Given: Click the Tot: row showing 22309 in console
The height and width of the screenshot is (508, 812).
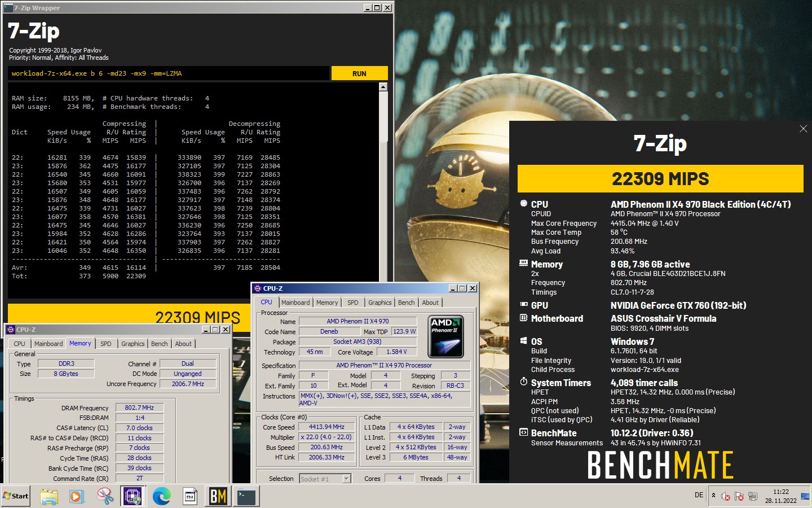Looking at the screenshot, I should 79,276.
